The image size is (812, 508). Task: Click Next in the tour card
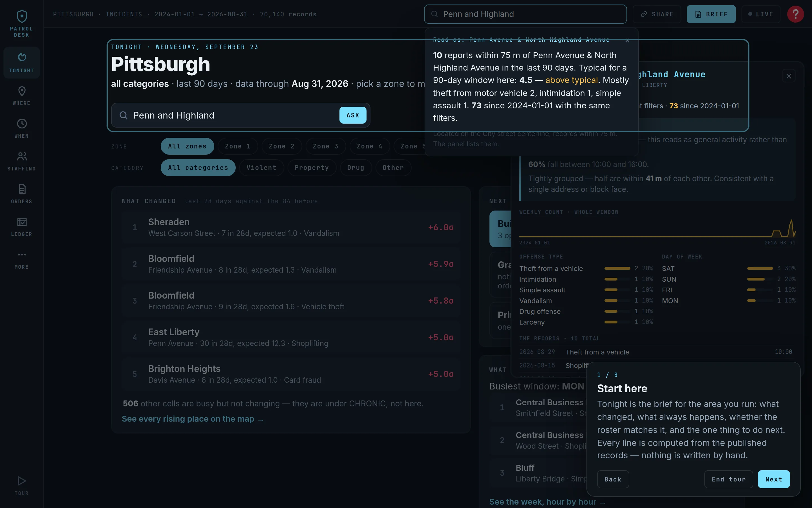pyautogui.click(x=773, y=479)
